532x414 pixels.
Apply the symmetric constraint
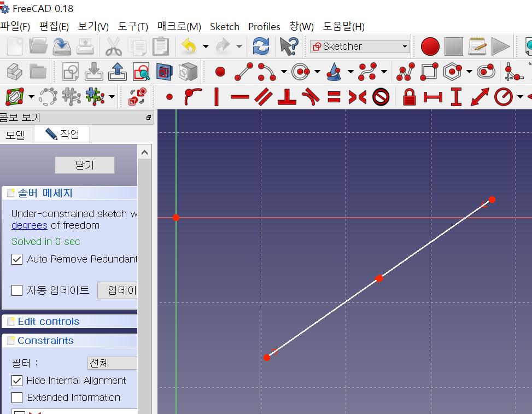[357, 97]
